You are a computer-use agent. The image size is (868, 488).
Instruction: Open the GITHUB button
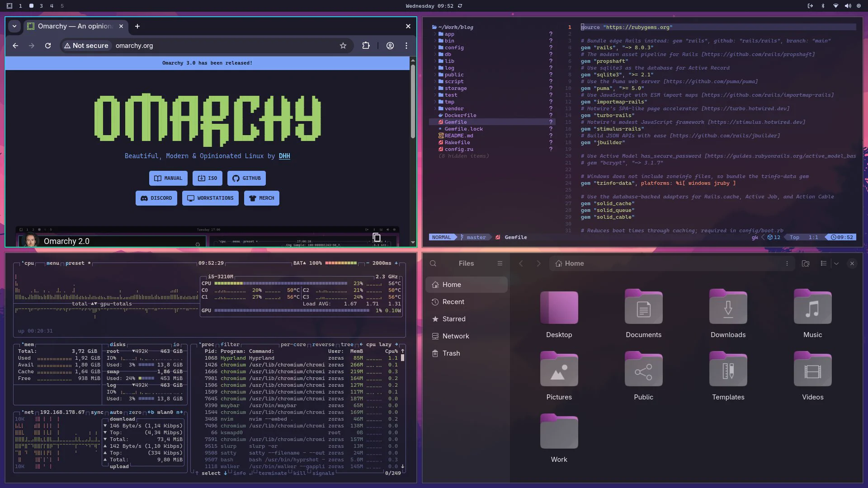click(x=246, y=178)
